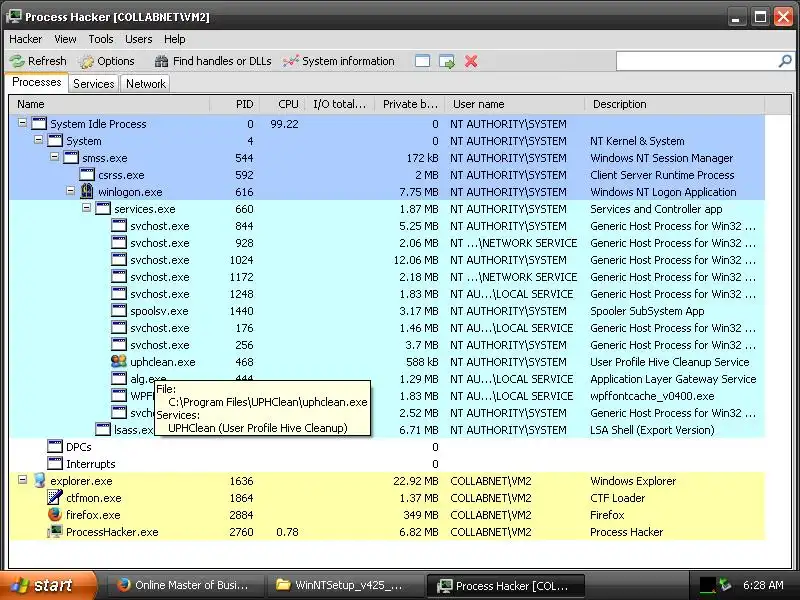Open Options from the toolbar
800x600 pixels.
(x=107, y=61)
